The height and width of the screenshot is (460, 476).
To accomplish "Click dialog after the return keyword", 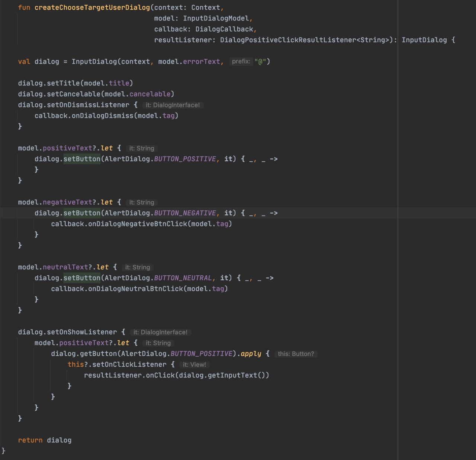I will pyautogui.click(x=59, y=440).
